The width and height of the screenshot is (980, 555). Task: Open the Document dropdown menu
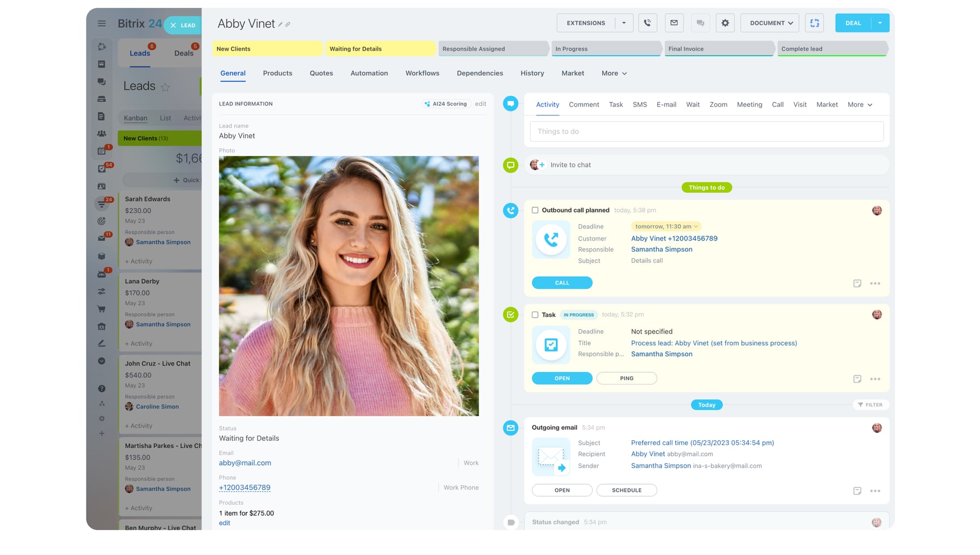pyautogui.click(x=770, y=23)
